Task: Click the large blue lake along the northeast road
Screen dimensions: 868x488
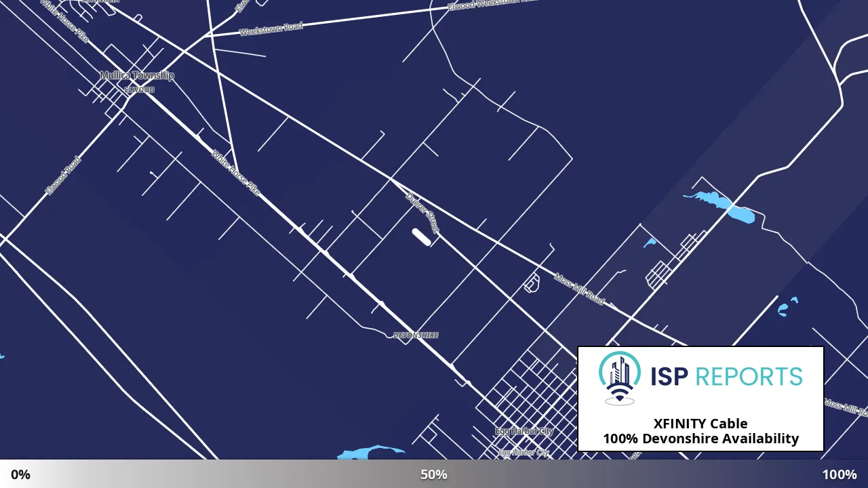Action: [x=720, y=206]
